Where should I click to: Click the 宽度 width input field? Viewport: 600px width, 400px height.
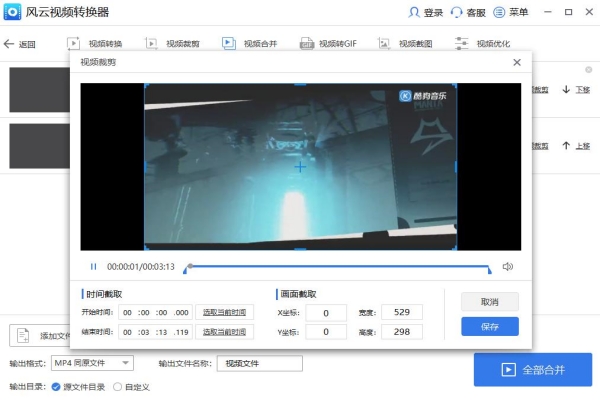point(402,312)
